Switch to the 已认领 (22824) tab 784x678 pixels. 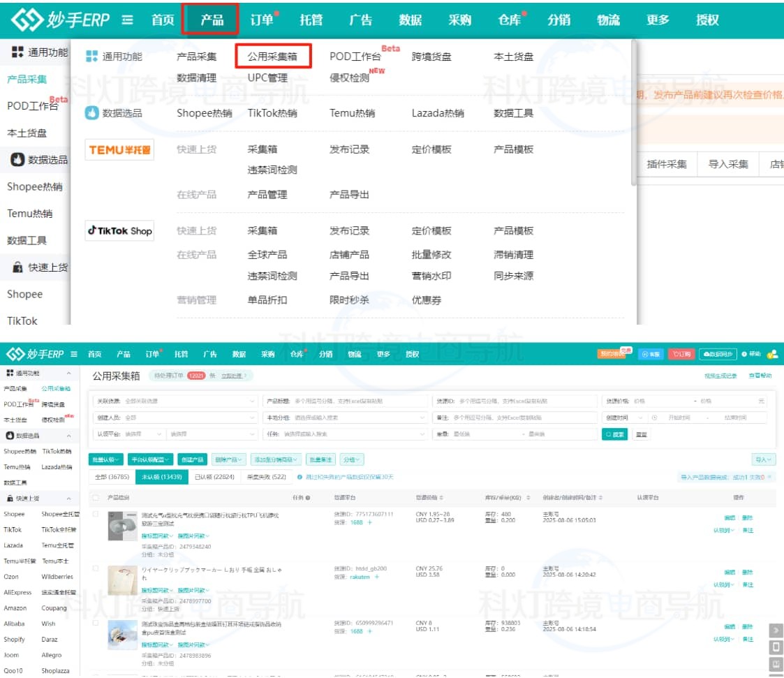214,477
